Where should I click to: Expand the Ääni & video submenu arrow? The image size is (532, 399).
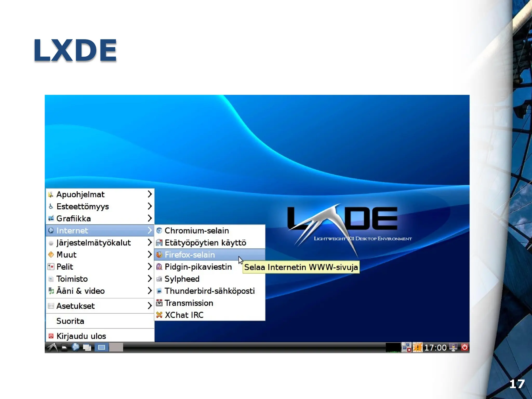(x=150, y=290)
